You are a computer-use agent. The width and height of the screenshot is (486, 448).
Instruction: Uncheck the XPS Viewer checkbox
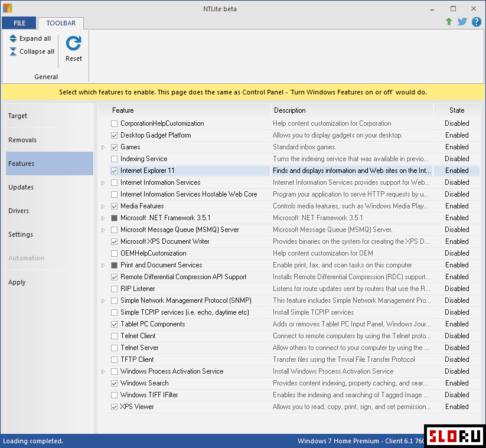(x=115, y=407)
